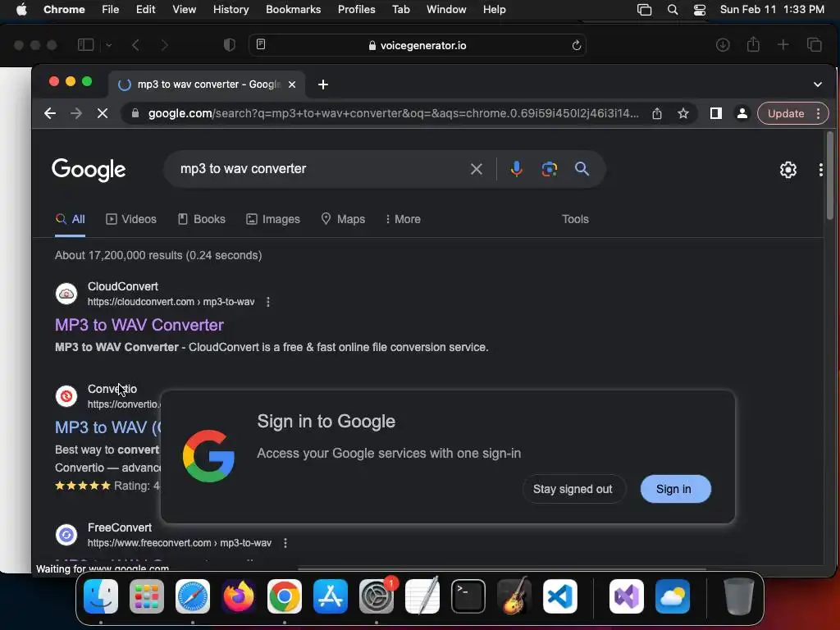Viewport: 840px width, 630px height.
Task: Open Visual Studio Code from the Dock
Action: (x=559, y=596)
